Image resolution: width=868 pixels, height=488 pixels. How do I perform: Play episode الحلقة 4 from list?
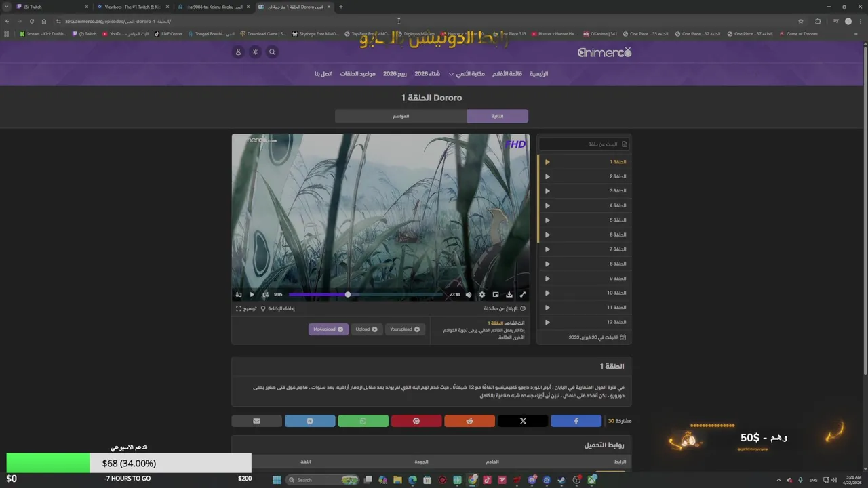pos(585,205)
